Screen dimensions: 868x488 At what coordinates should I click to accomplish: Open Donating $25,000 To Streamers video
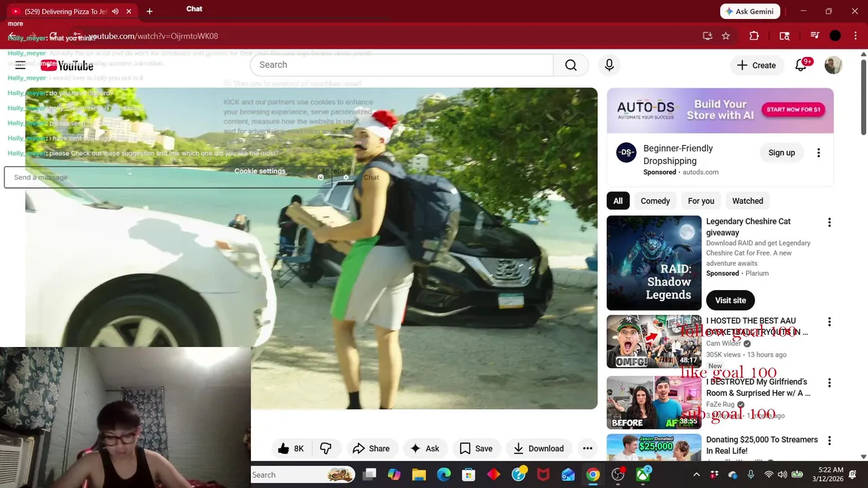tap(762, 445)
